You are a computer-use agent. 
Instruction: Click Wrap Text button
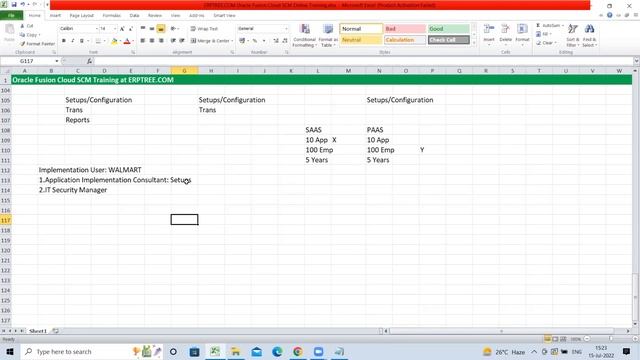click(204, 29)
